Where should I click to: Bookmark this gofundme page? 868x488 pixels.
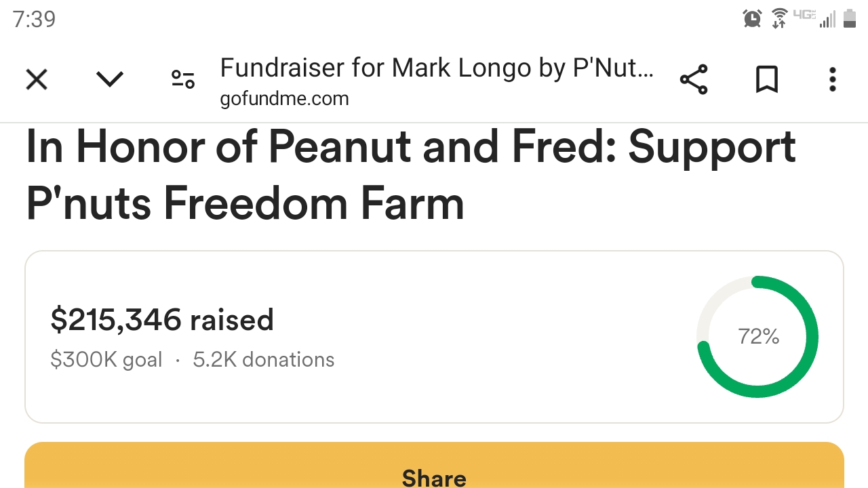[767, 80]
